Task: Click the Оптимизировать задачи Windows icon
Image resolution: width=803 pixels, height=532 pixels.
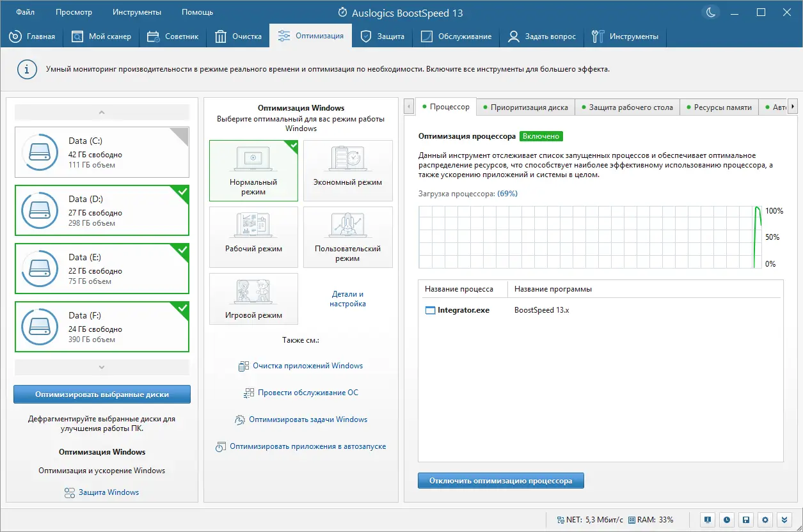Action: [x=239, y=420]
